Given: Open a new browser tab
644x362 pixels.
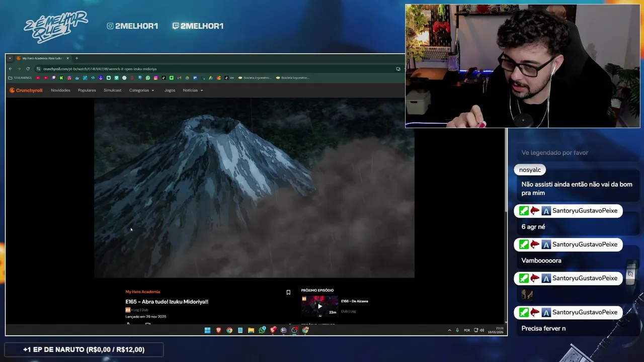Looking at the screenshot, I should (x=76, y=58).
